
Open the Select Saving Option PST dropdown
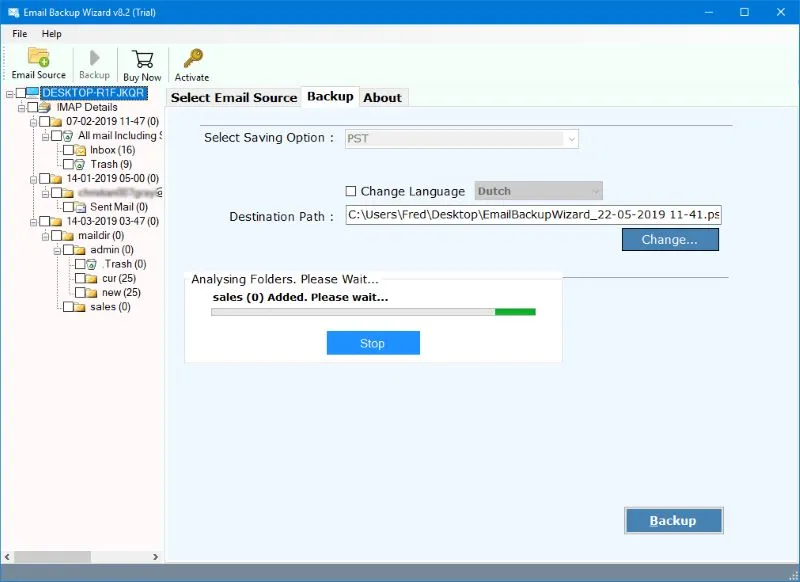click(462, 139)
